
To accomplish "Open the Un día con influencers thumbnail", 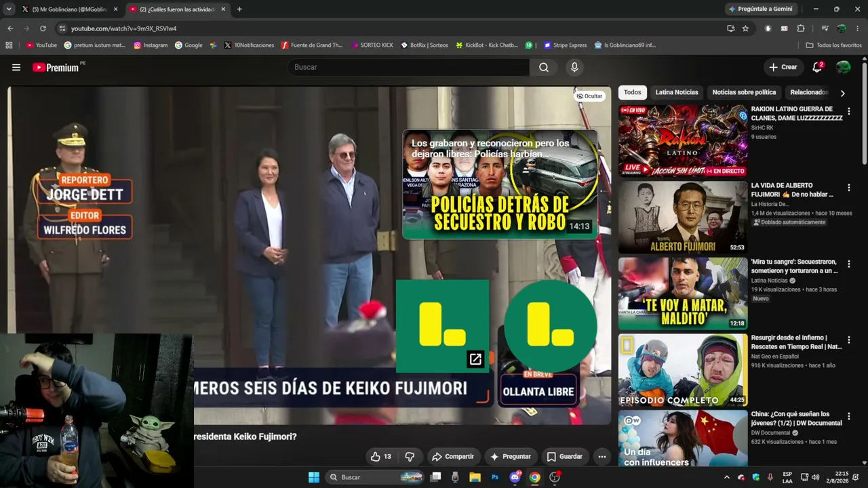I will pyautogui.click(x=683, y=439).
